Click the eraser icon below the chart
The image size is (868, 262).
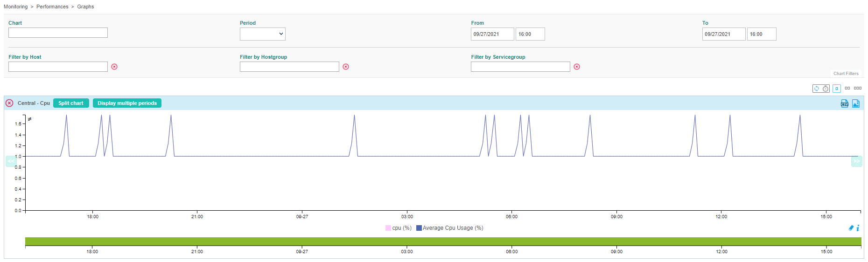851,228
